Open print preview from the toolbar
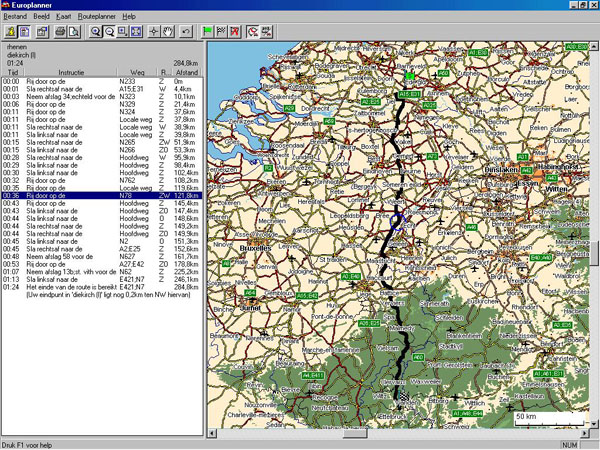Image resolution: width=600 pixels, height=450 pixels. [73, 32]
